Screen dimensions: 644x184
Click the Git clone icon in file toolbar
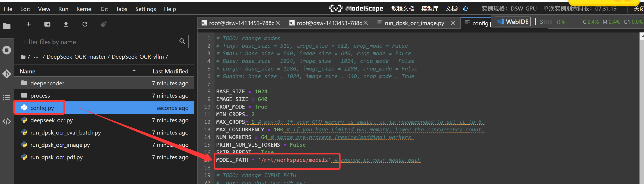(103, 24)
